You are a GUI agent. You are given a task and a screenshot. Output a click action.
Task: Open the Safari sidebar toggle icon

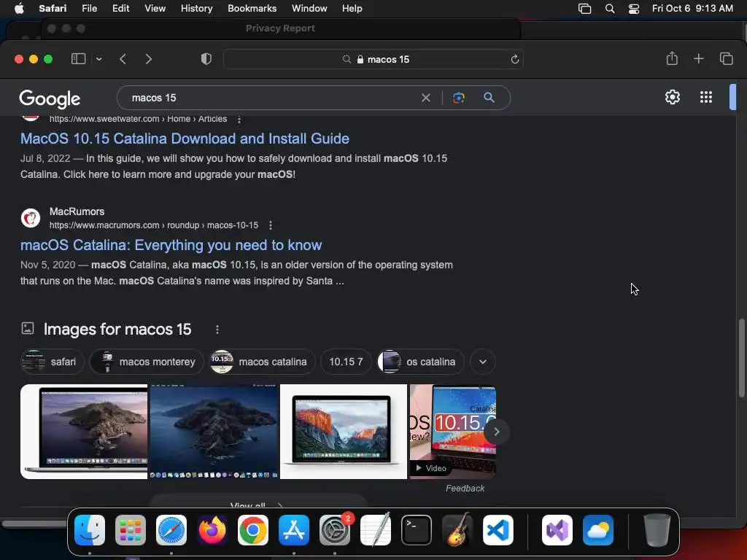point(78,59)
